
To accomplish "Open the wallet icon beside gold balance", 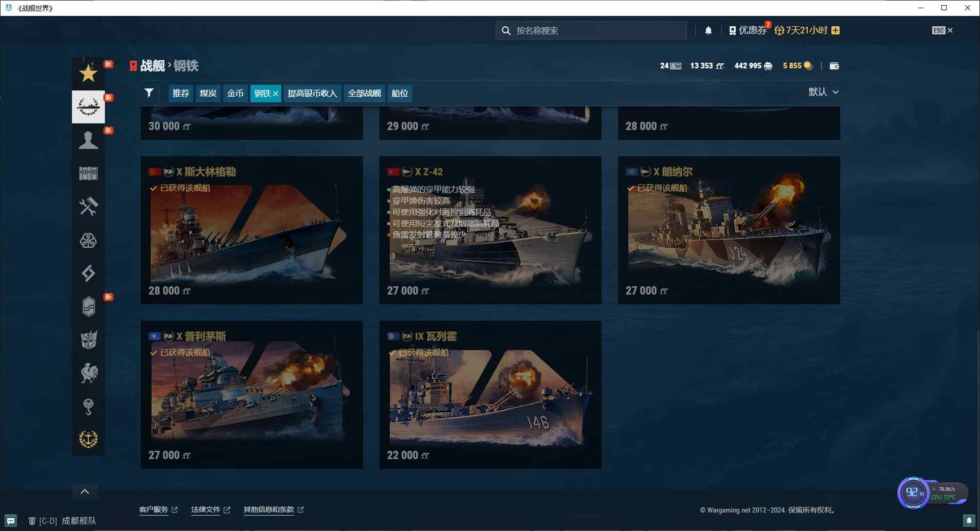I will pos(834,66).
